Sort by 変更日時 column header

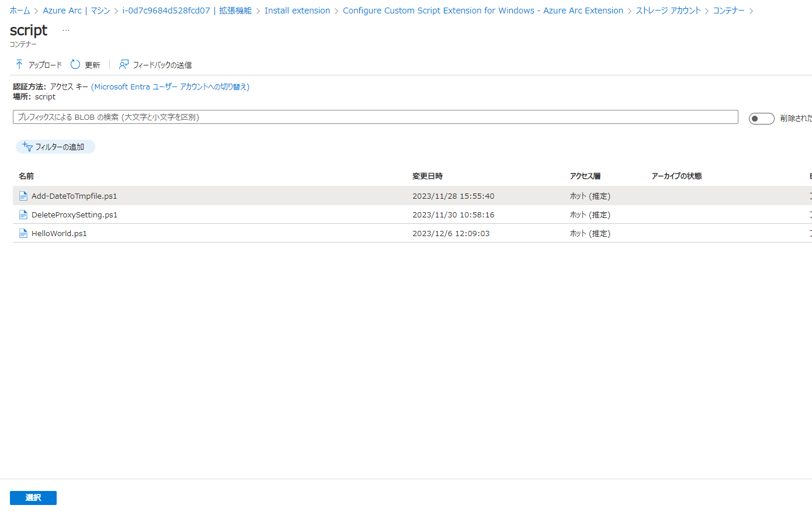tap(428, 176)
